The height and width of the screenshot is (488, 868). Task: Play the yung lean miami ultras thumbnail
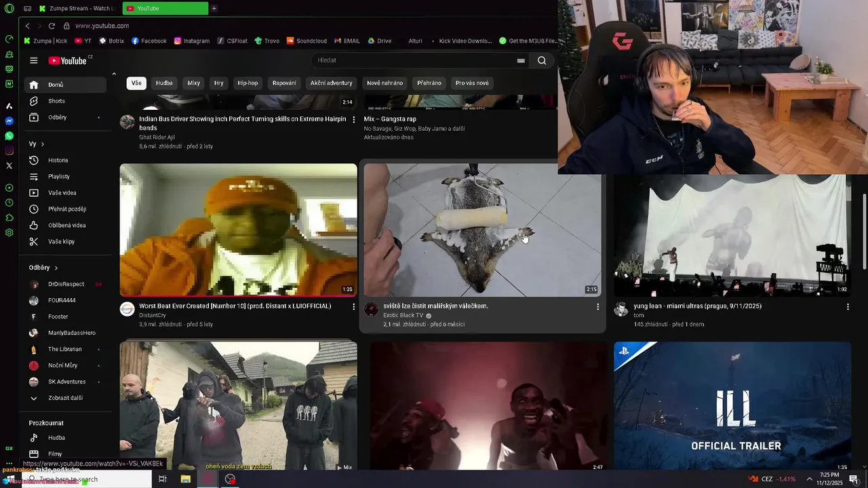click(x=732, y=236)
